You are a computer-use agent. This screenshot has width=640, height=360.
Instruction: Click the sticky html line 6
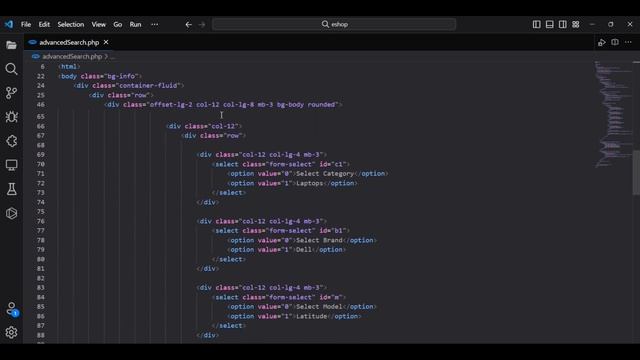69,67
